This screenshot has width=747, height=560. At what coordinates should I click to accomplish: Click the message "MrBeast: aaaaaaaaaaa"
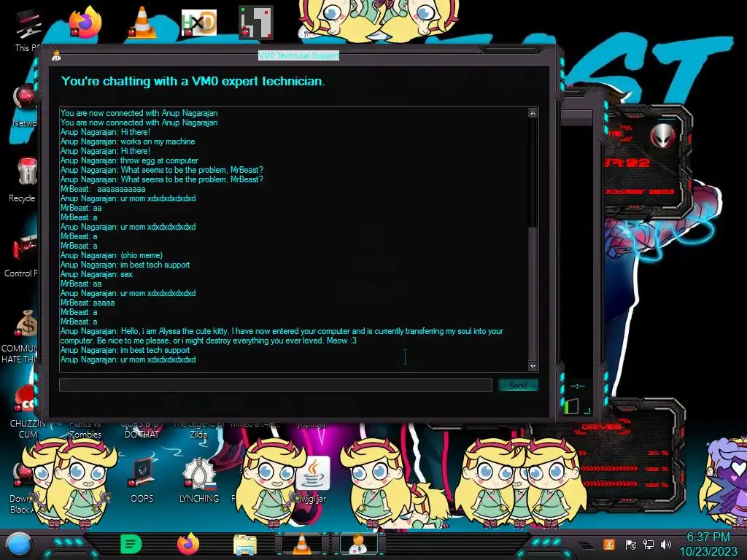103,189
